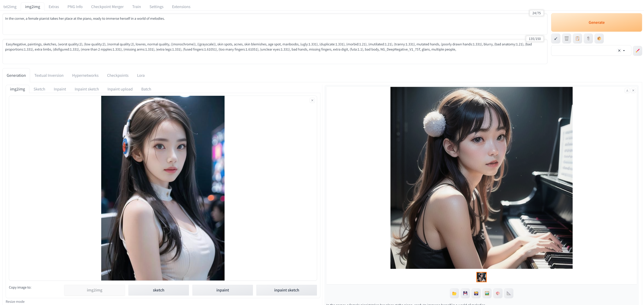Click the paintbrush icon to edit styles

coord(637,51)
